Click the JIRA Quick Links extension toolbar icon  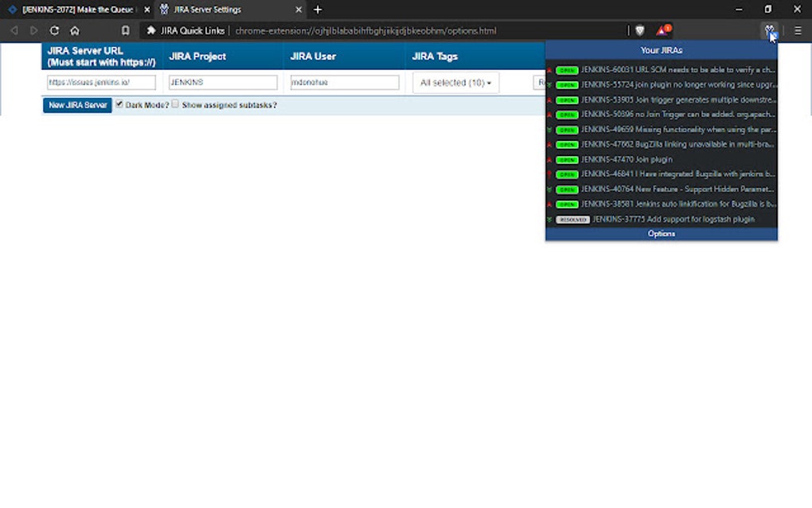tap(769, 30)
